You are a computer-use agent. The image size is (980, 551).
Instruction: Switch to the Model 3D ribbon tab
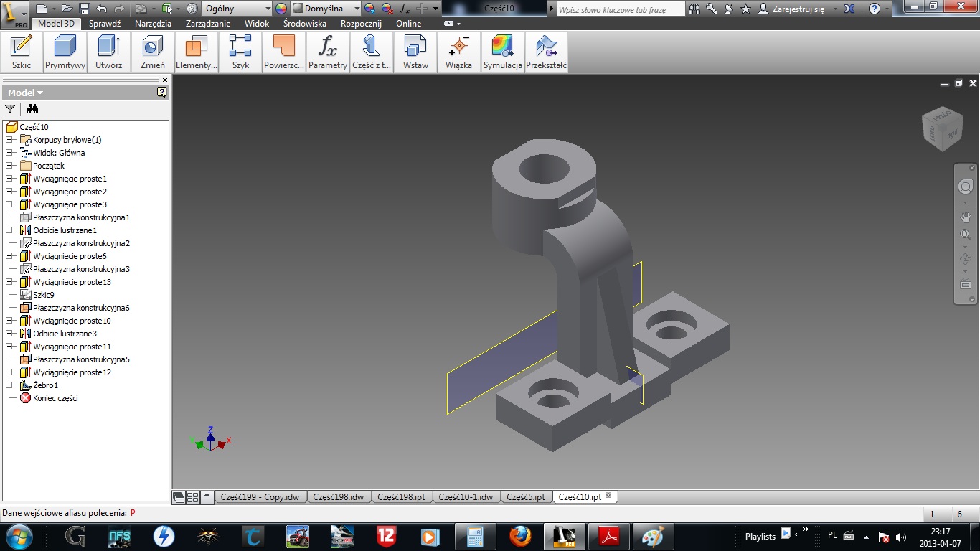pyautogui.click(x=56, y=24)
